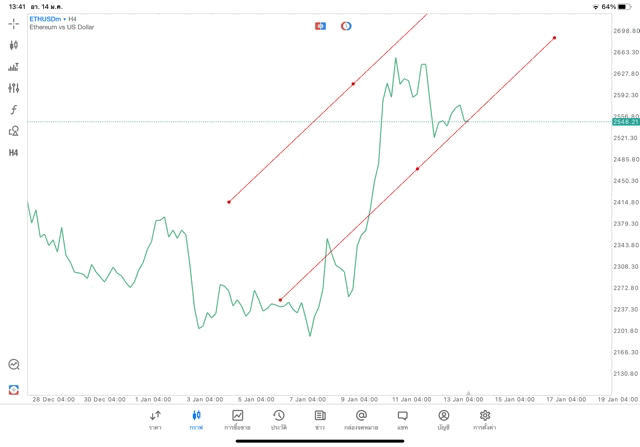Select the current price label 2548
This screenshot has height=447, width=640.
point(627,122)
